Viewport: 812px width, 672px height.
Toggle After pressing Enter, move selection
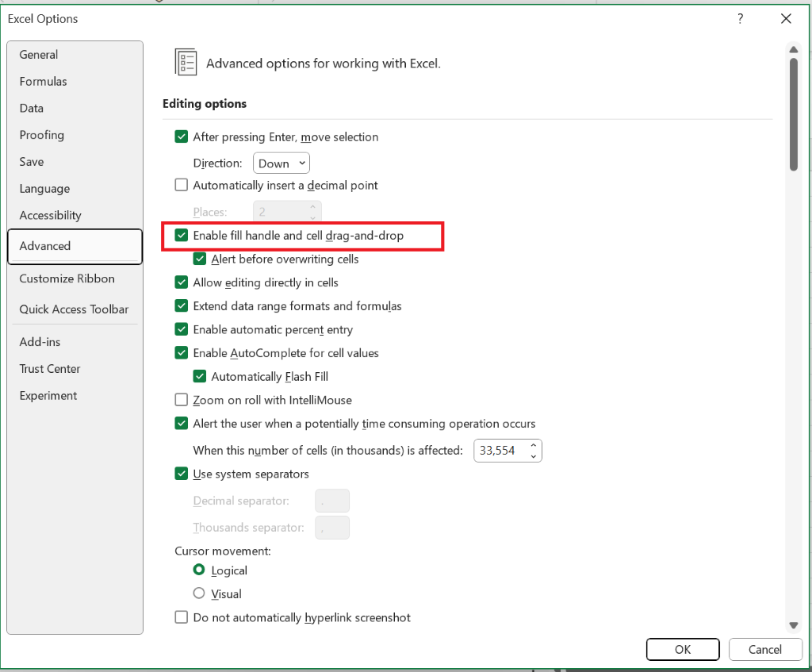[x=182, y=136]
